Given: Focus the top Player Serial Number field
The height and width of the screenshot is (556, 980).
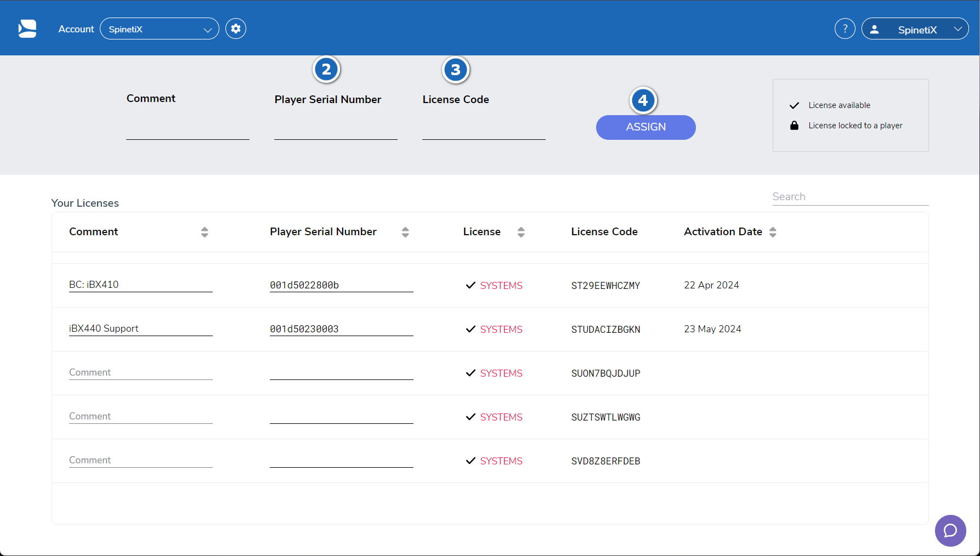Looking at the screenshot, I should 336,129.
